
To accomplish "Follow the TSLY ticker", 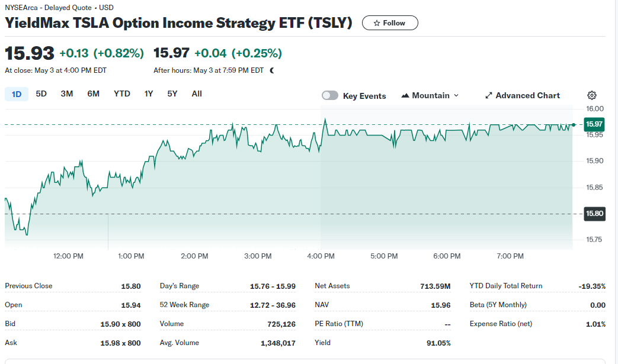I will tap(390, 23).
